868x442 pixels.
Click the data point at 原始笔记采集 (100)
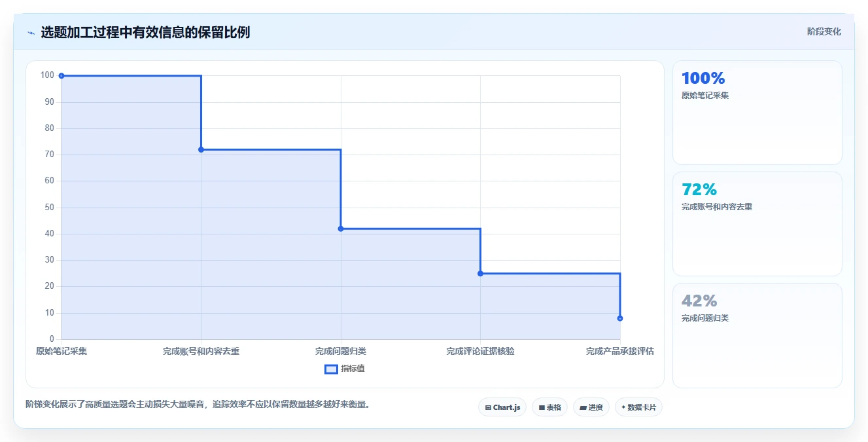coord(61,76)
